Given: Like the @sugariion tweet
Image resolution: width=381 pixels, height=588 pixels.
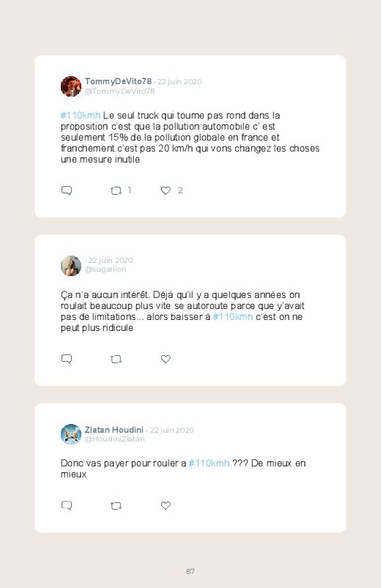Looking at the screenshot, I should point(166,359).
